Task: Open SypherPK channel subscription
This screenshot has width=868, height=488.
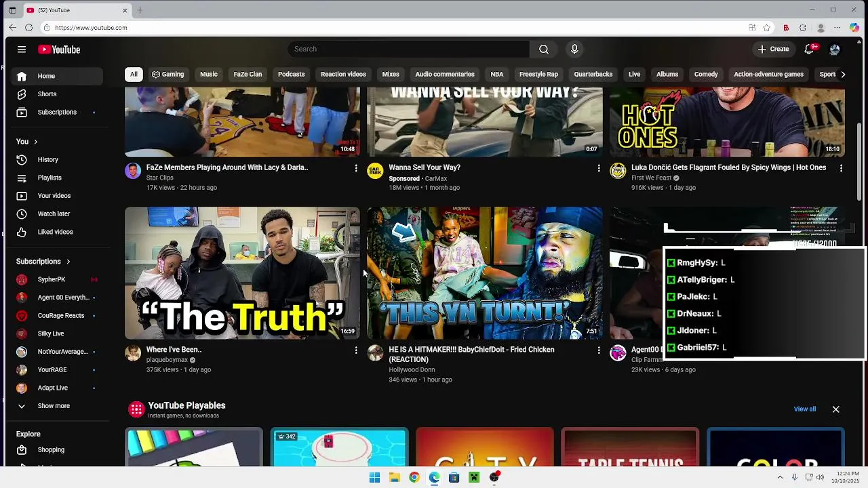Action: [57, 279]
